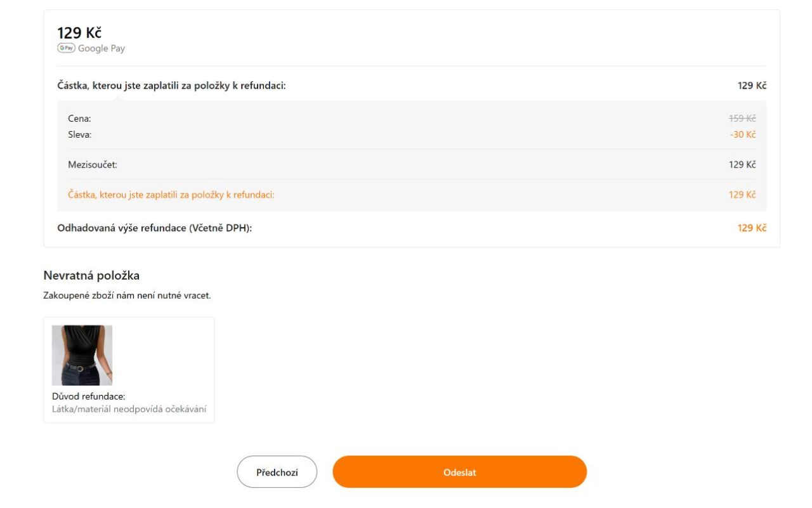Click the bold orange estimated refund amount

(752, 228)
